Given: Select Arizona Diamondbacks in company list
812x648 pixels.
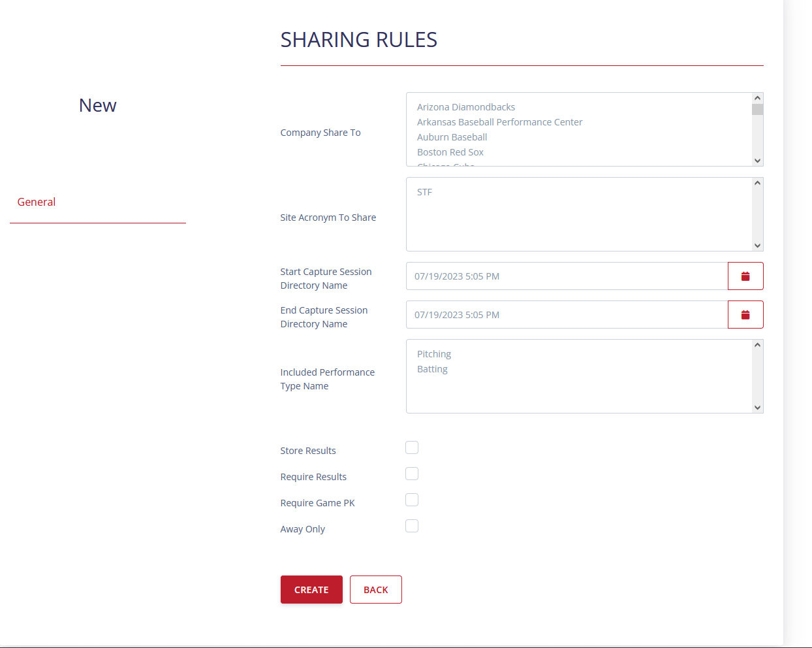Looking at the screenshot, I should click(466, 107).
